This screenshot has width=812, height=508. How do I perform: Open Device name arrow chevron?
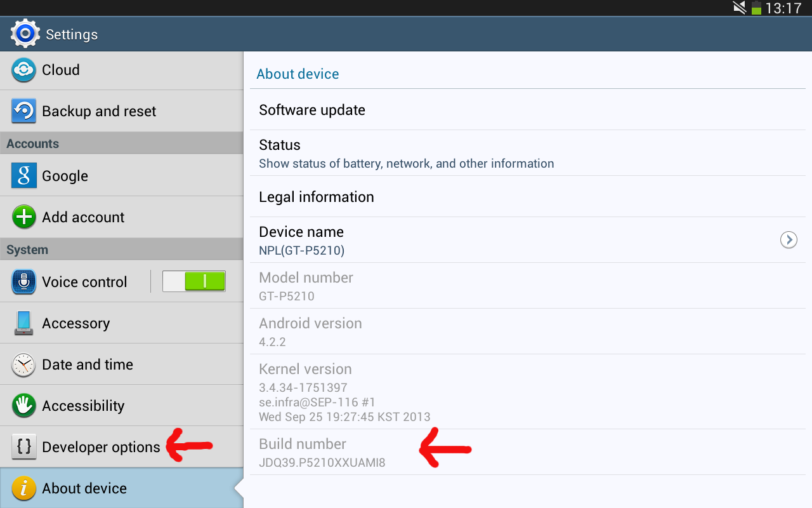coord(789,240)
